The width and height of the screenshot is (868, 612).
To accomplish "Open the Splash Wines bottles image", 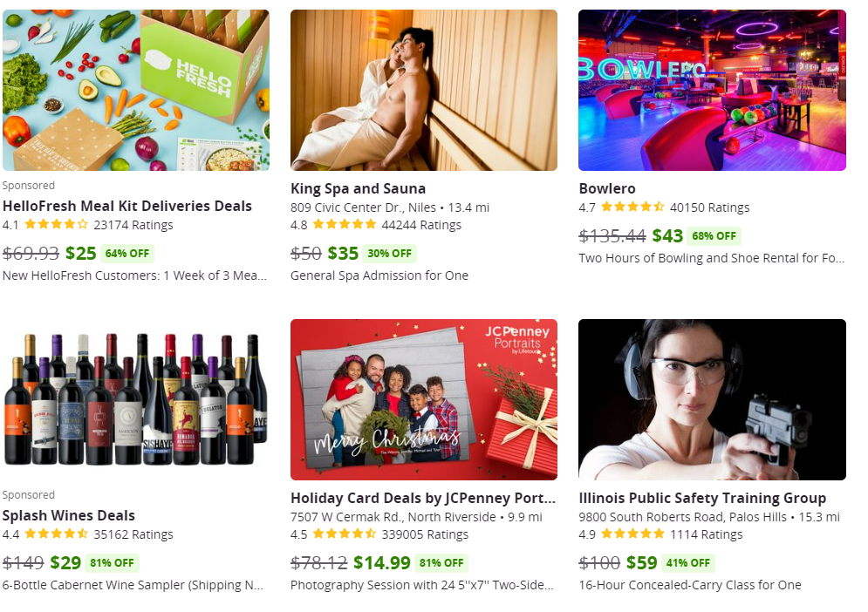I will pos(135,399).
